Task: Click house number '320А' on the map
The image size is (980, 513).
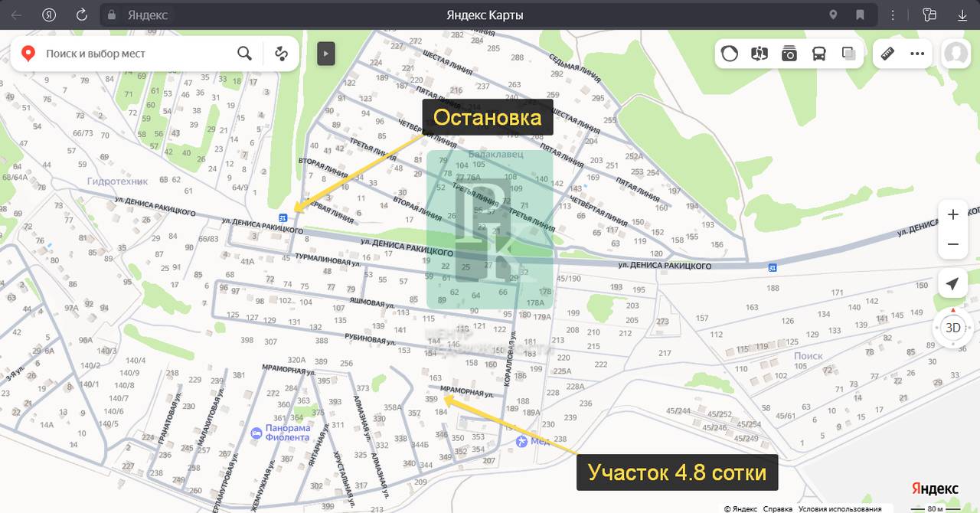Action: pos(296,360)
